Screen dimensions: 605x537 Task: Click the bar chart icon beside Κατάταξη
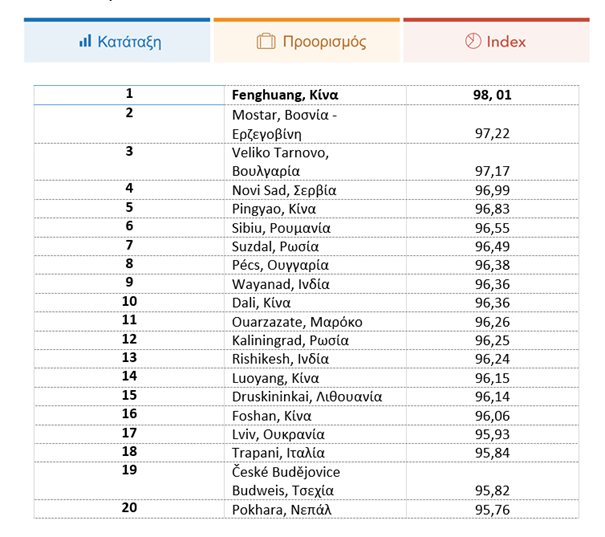pos(85,41)
